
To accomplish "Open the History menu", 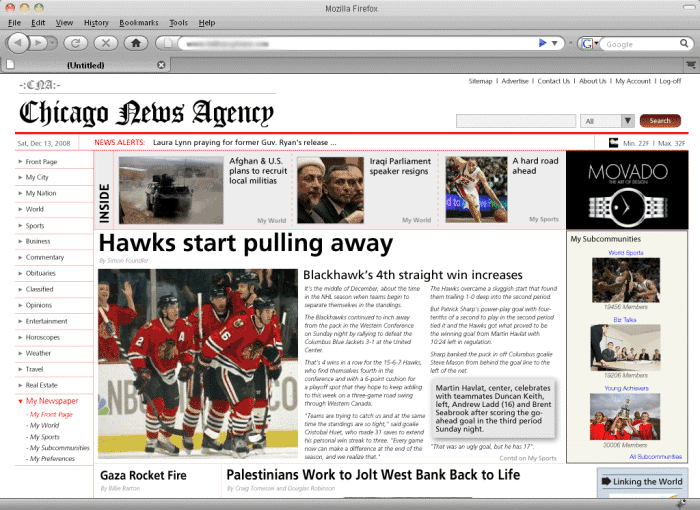I will pyautogui.click(x=96, y=23).
